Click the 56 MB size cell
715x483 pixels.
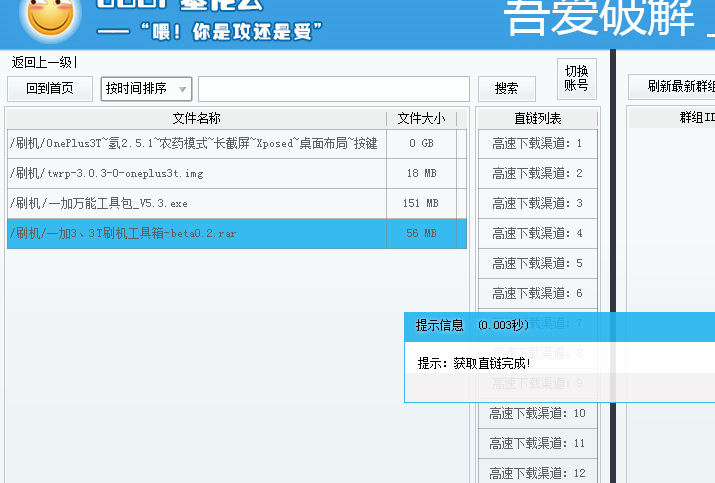click(421, 234)
